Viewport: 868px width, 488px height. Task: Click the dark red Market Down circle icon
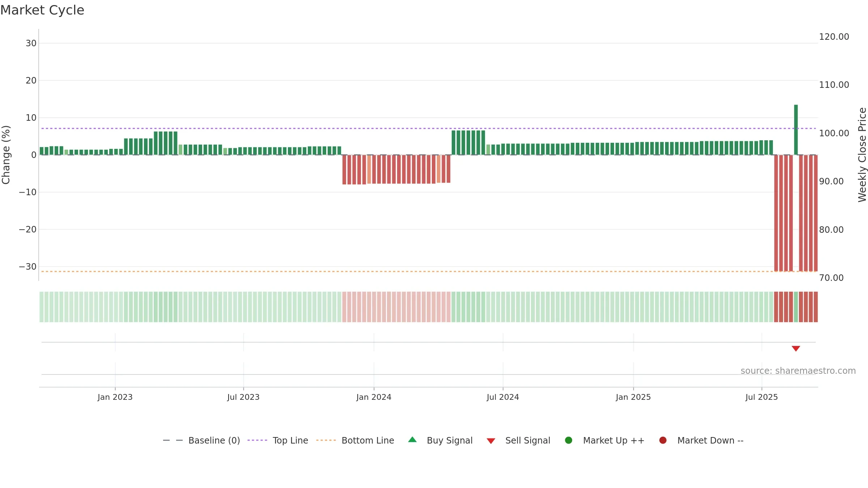663,440
